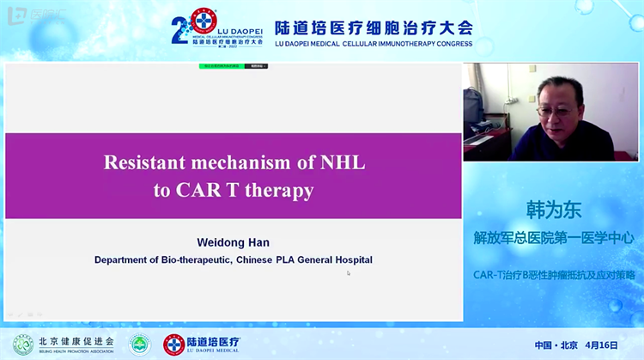644x360 pixels.
Task: Open the dark view options dropdown
Action: tap(257, 65)
